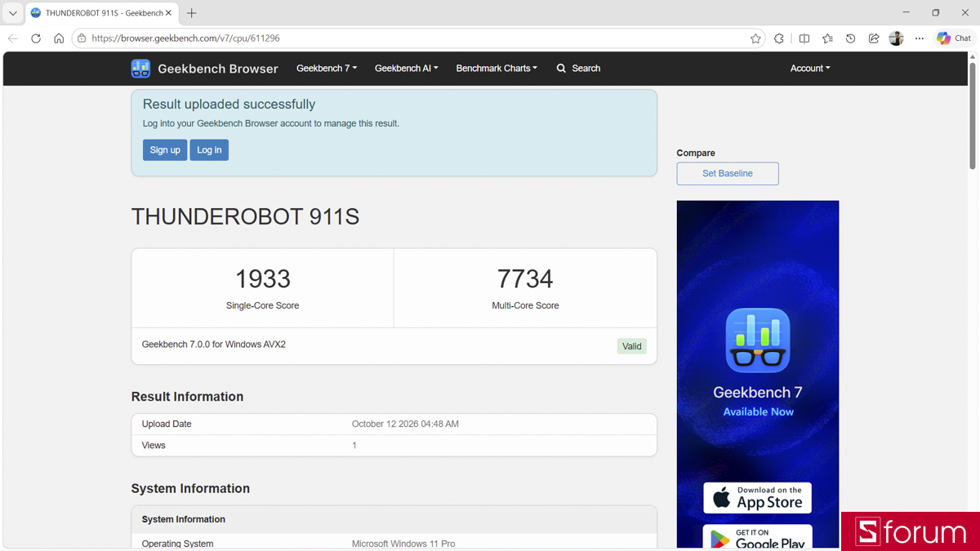Open browser settings three-dots menu
Screen dimensions: 980x551
pos(920,38)
